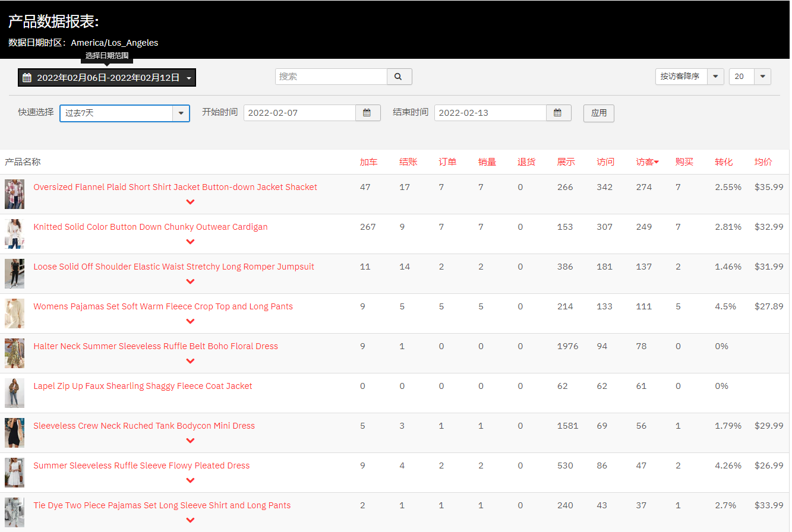The image size is (792, 532).
Task: Expand Flowy Pleated Dress row chevron
Action: tap(190, 480)
